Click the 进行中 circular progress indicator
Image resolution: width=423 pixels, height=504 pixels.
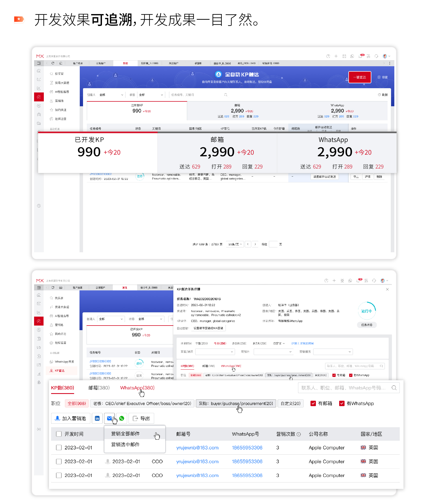pos(366,311)
